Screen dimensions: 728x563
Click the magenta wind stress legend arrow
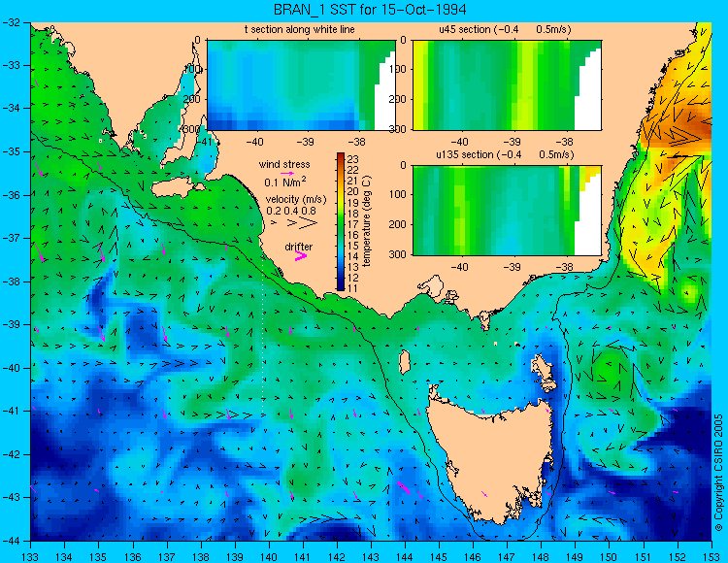coord(287,173)
